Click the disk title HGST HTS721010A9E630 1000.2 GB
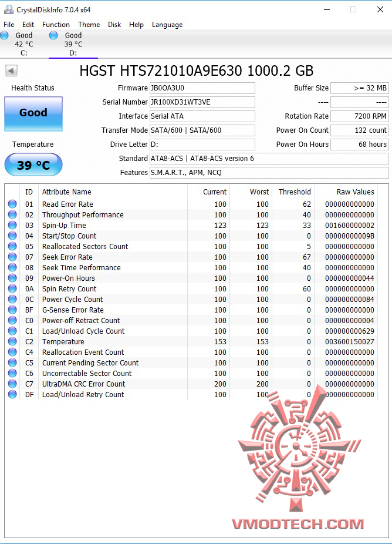The image size is (392, 544). coord(196,71)
